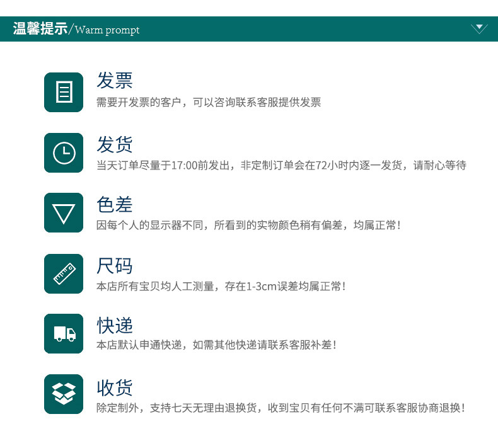Click the clock icon beside 发货
This screenshot has height=448, width=498.
click(64, 152)
